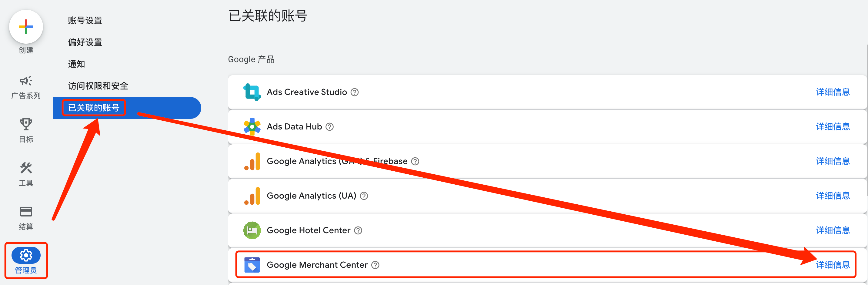
Task: Click help icon beside Ads Data Hub
Action: (329, 127)
